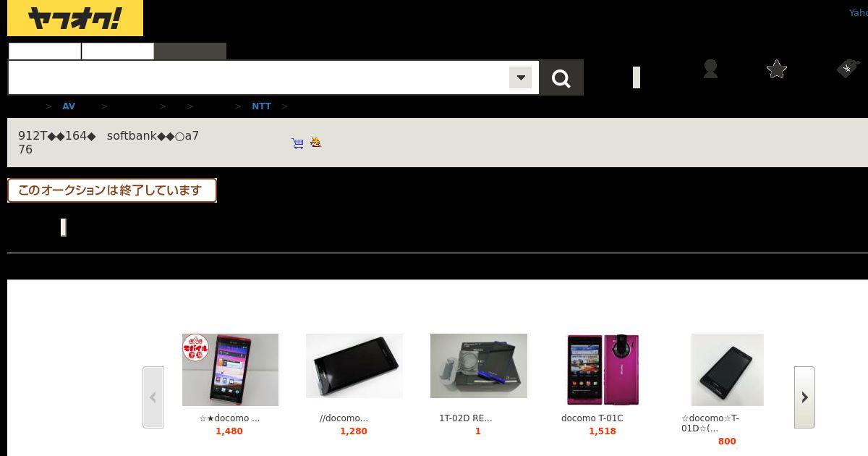
Task: Select the second white search tab
Action: (x=118, y=51)
